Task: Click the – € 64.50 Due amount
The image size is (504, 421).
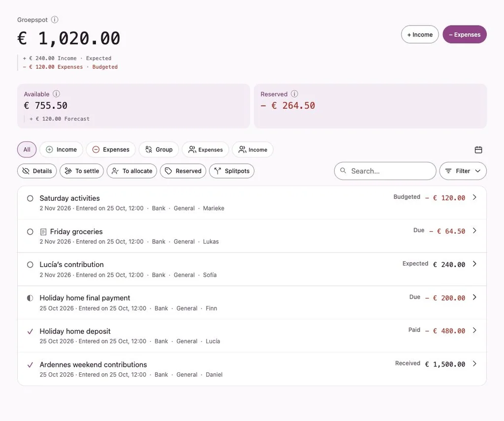Action: 447,231
